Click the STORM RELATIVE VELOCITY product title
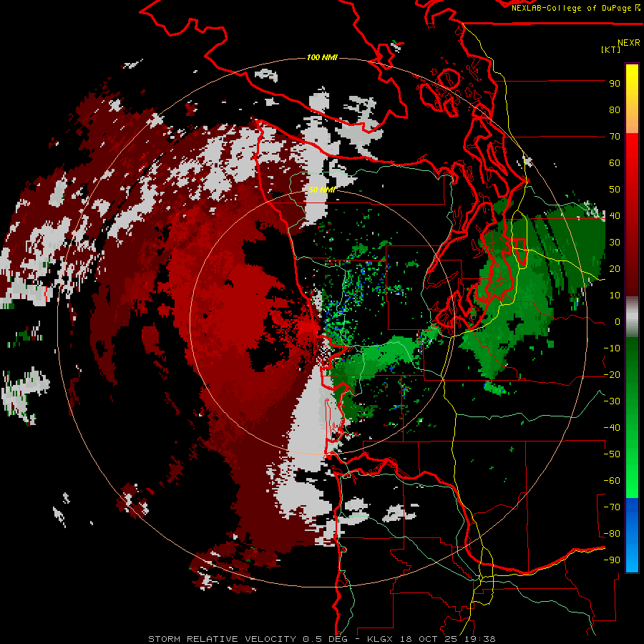This screenshot has width=644, height=644. [222, 639]
